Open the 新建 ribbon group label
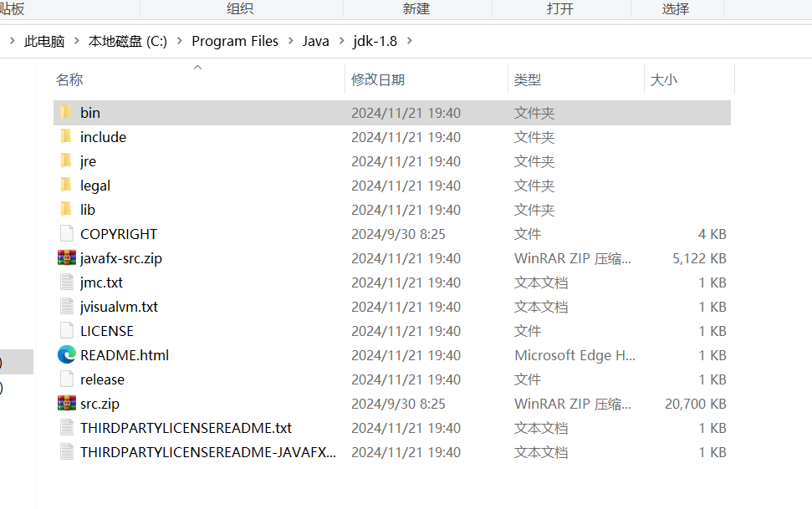812x509 pixels. (416, 9)
